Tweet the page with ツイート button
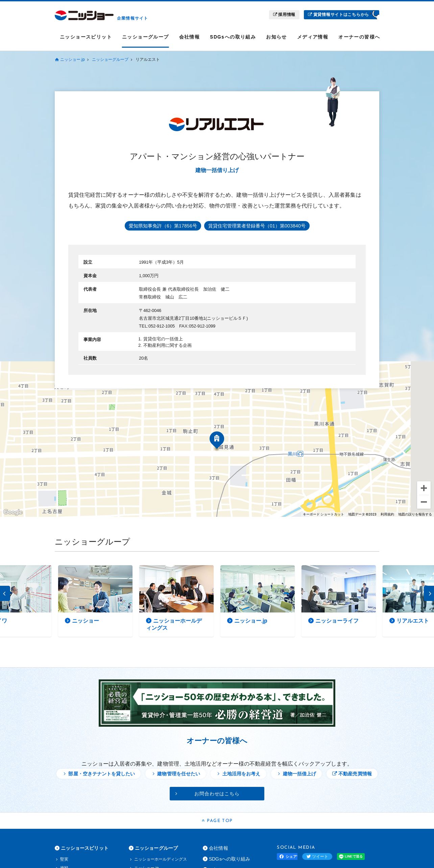The width and height of the screenshot is (434, 868). coord(317,857)
